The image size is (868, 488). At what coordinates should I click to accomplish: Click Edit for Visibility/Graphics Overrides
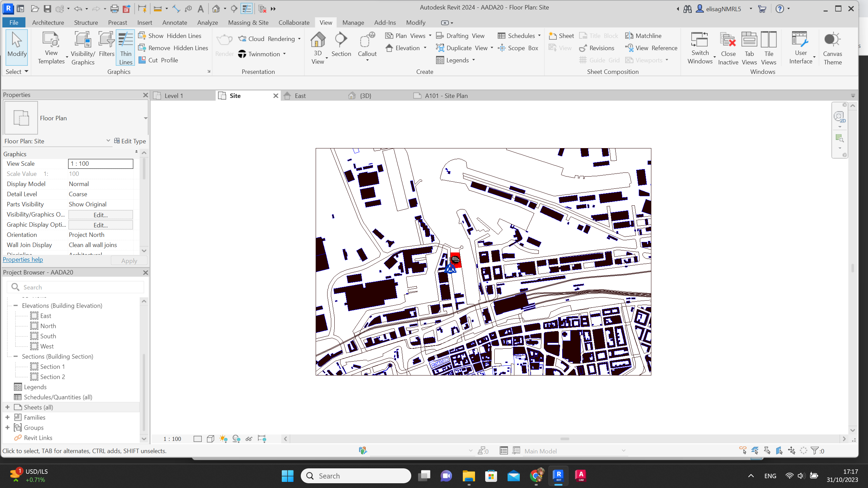100,215
